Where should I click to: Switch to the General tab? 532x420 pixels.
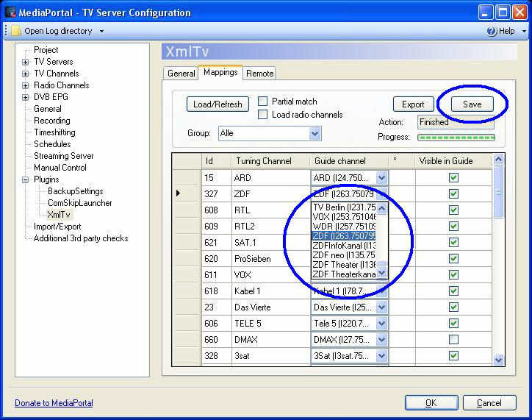[x=181, y=74]
